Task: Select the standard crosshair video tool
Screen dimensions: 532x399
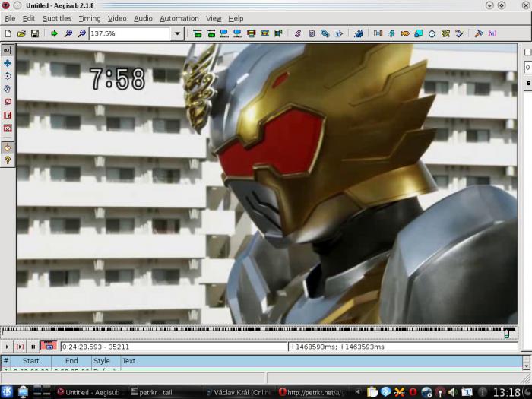Action: (x=8, y=50)
